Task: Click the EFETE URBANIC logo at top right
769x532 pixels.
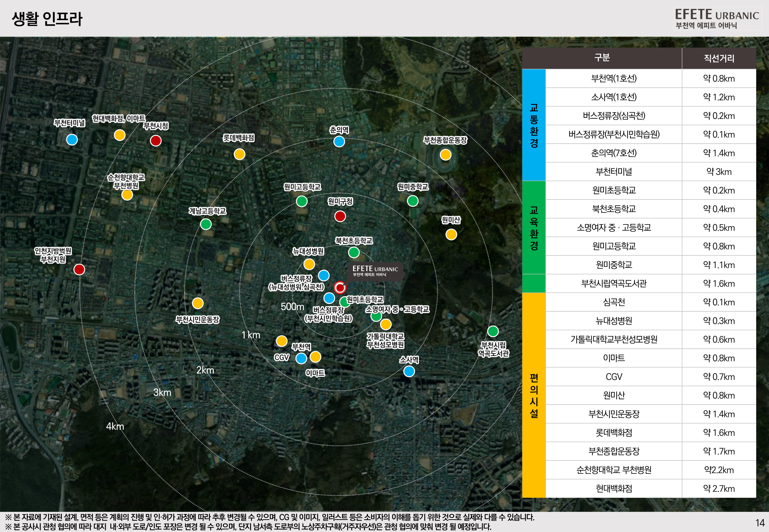Action: coord(717,19)
